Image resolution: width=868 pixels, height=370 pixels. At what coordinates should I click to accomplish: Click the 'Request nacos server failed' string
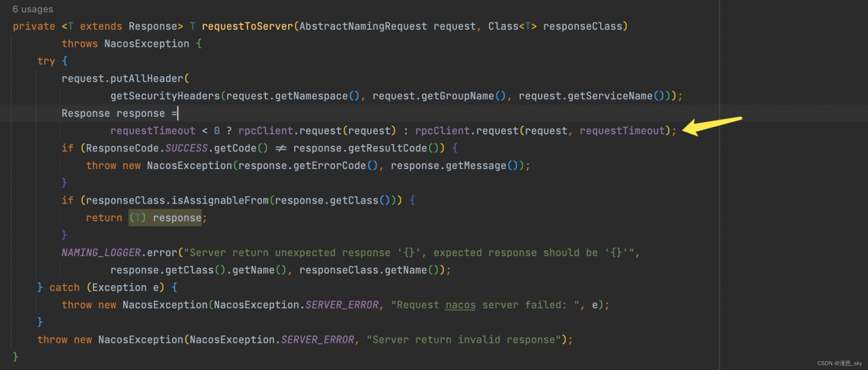click(x=484, y=305)
